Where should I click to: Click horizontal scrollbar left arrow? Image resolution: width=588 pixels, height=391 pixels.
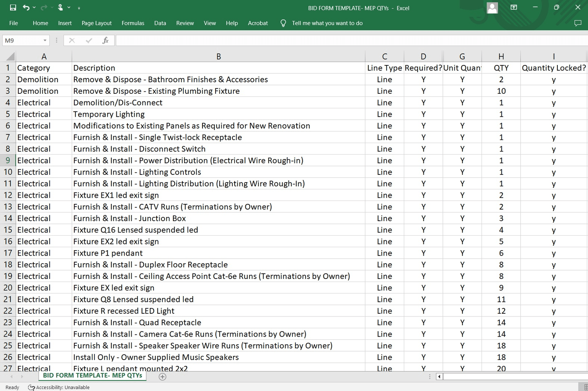click(439, 377)
